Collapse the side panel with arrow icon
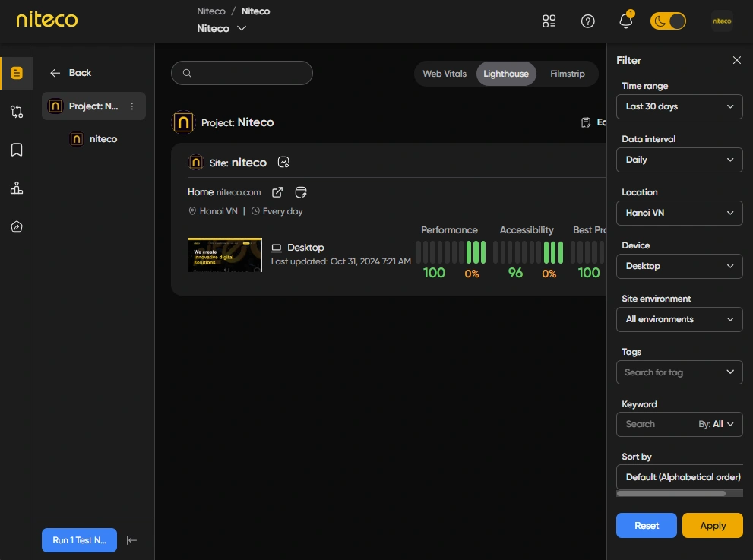 point(131,540)
